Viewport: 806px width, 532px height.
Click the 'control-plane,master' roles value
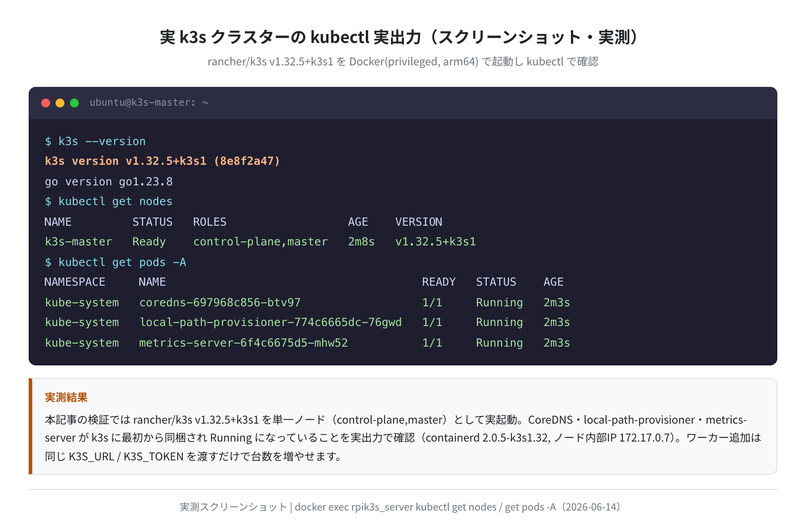click(x=261, y=242)
